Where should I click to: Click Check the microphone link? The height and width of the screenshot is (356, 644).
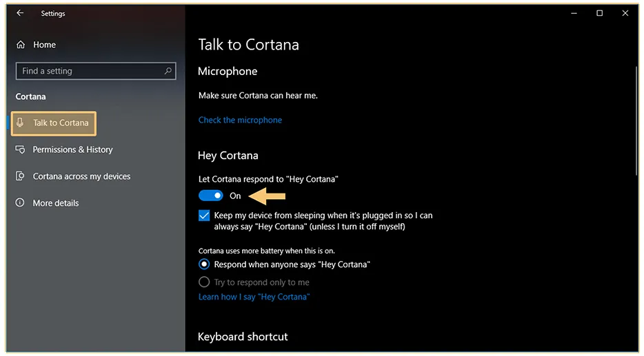240,121
